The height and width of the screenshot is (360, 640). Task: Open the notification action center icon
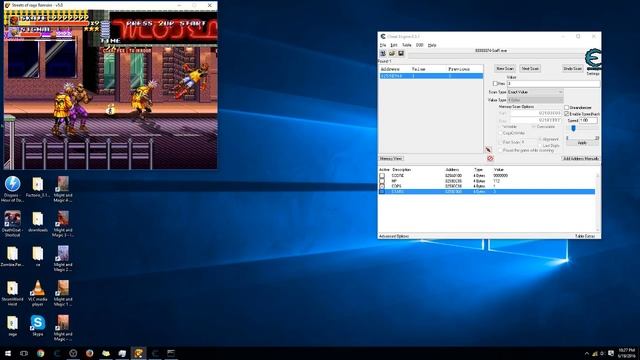click(x=611, y=353)
